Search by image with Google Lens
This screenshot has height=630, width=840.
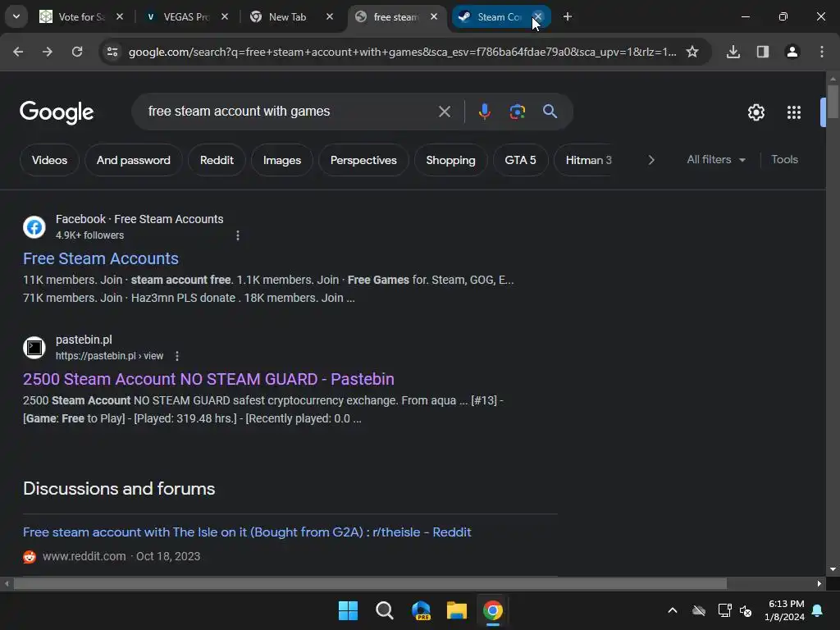(x=517, y=112)
